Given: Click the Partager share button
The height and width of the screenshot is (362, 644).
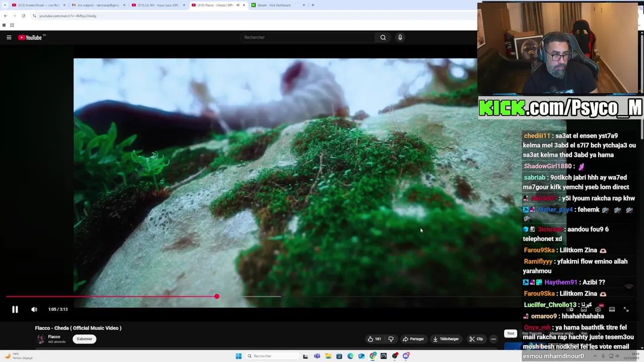Looking at the screenshot, I should (x=414, y=339).
